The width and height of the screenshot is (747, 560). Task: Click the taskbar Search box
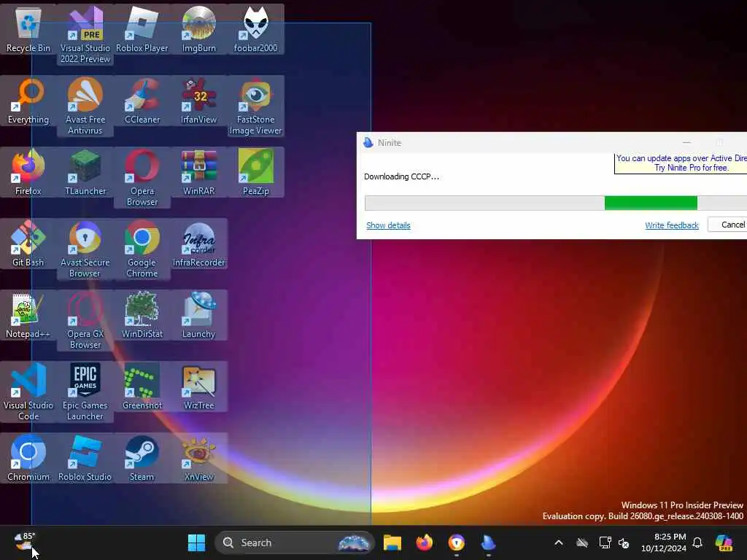click(x=295, y=542)
